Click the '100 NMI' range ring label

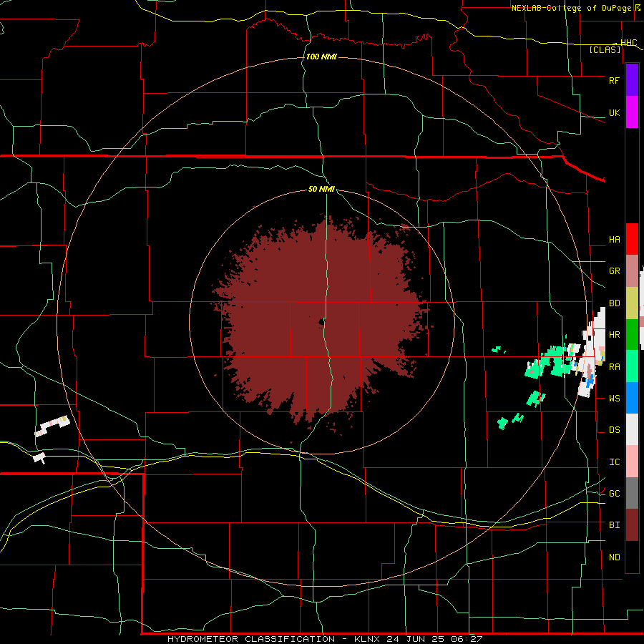(x=321, y=57)
